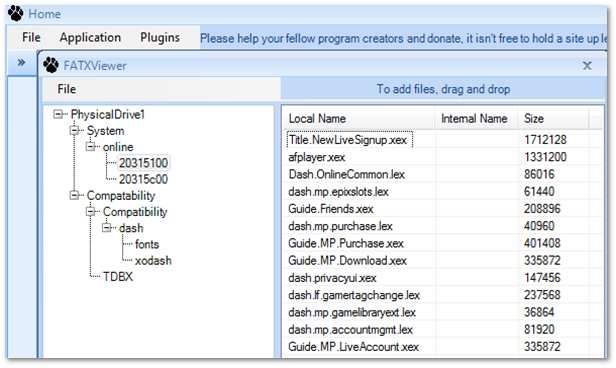Image resolution: width=616 pixels, height=368 pixels.
Task: Select Guide.MP.Download.xex file
Action: tap(347, 261)
